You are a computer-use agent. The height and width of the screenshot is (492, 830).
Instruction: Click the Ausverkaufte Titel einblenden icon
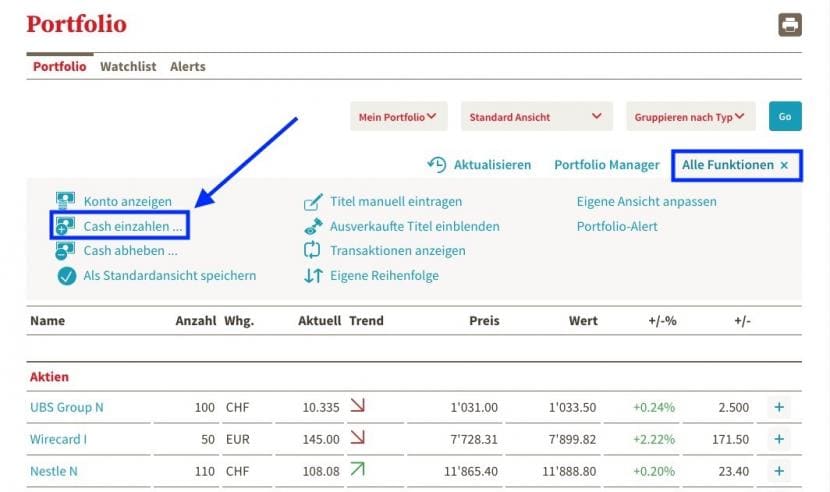click(x=313, y=226)
